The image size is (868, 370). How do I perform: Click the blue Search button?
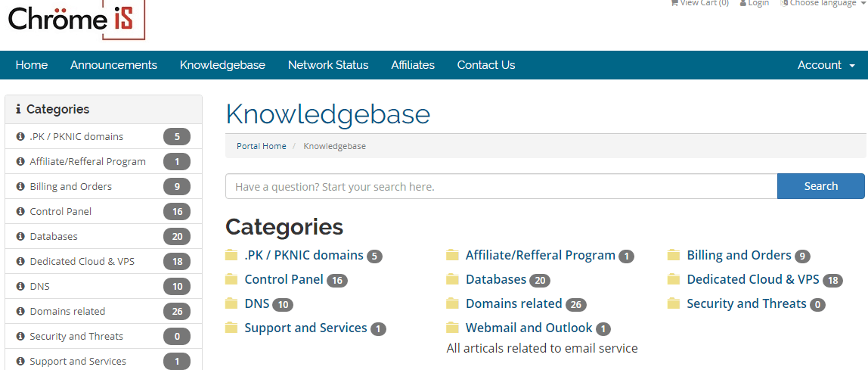pyautogui.click(x=821, y=186)
